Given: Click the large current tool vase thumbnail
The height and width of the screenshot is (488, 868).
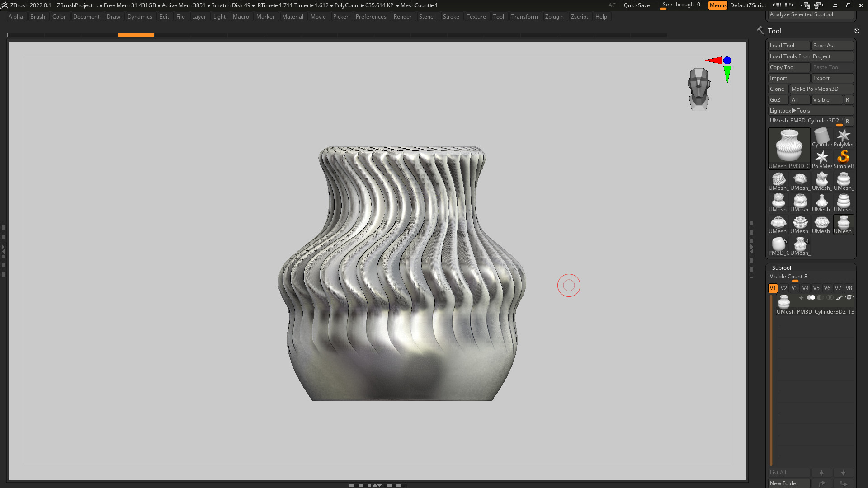Looking at the screenshot, I should pyautogui.click(x=789, y=148).
